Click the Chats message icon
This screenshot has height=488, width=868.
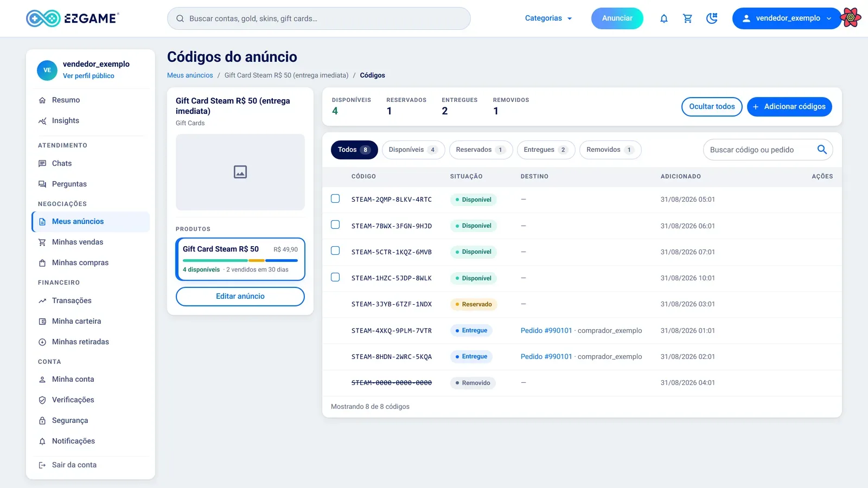click(42, 164)
